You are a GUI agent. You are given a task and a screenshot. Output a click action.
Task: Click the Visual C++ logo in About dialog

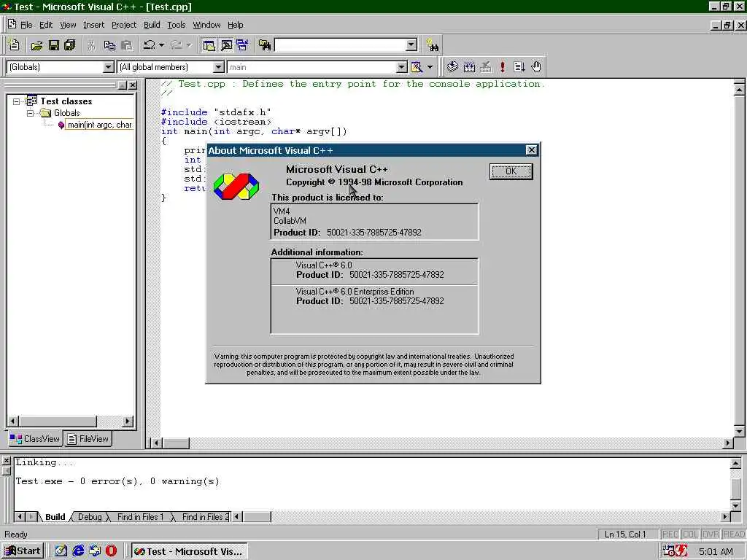pos(236,186)
